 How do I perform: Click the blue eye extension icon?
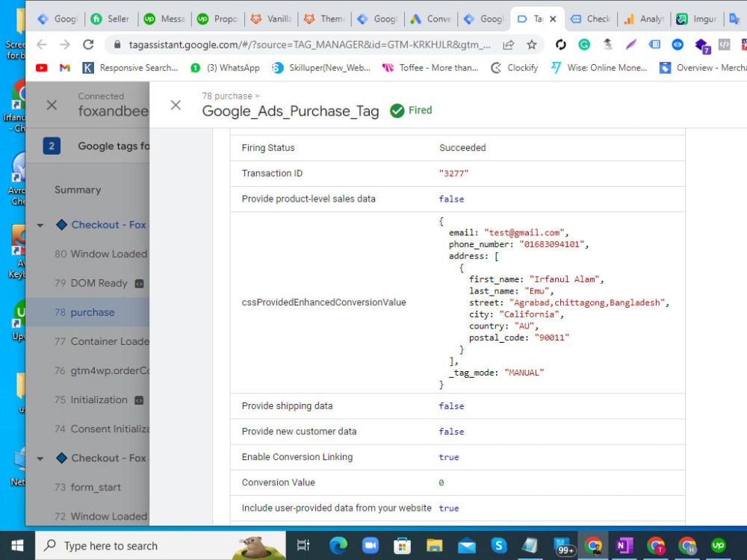pos(677,45)
